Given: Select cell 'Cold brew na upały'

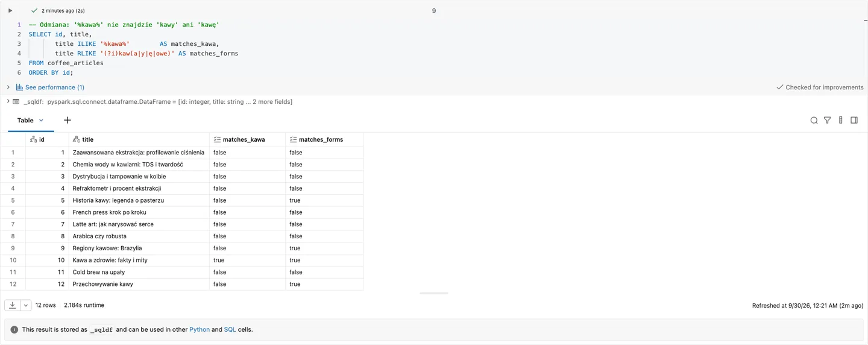Looking at the screenshot, I should click(139, 272).
